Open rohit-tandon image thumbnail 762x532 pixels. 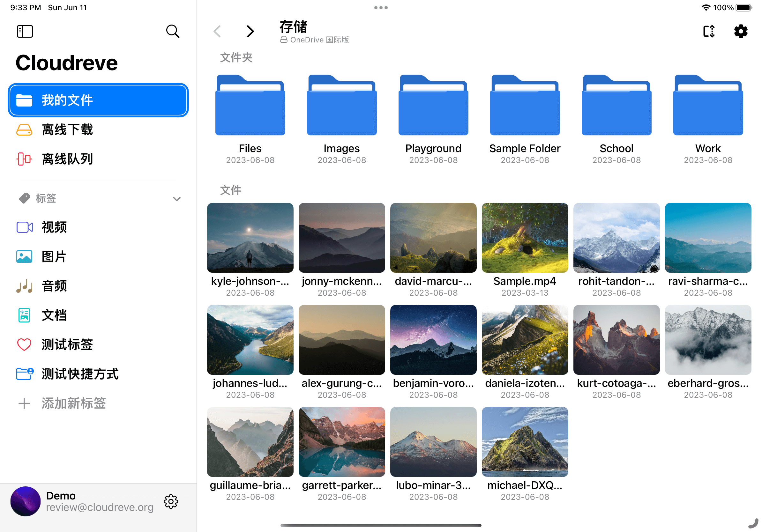616,238
